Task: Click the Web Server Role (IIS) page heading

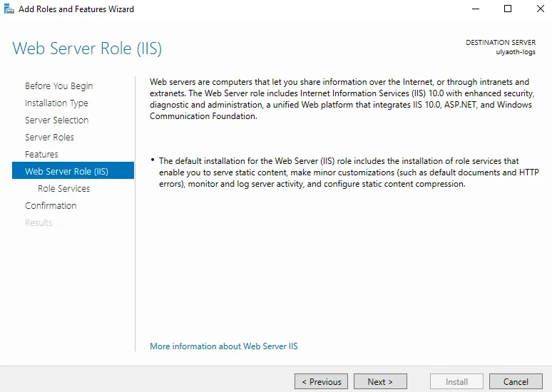Action: [87, 48]
